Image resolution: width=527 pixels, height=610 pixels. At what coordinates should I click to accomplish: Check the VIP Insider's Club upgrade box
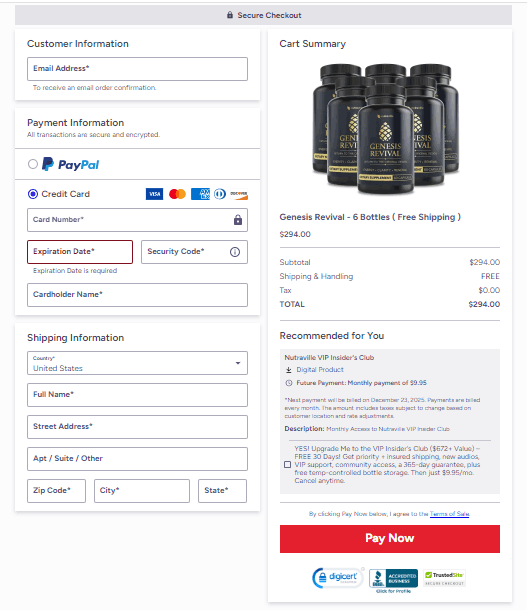click(x=287, y=465)
